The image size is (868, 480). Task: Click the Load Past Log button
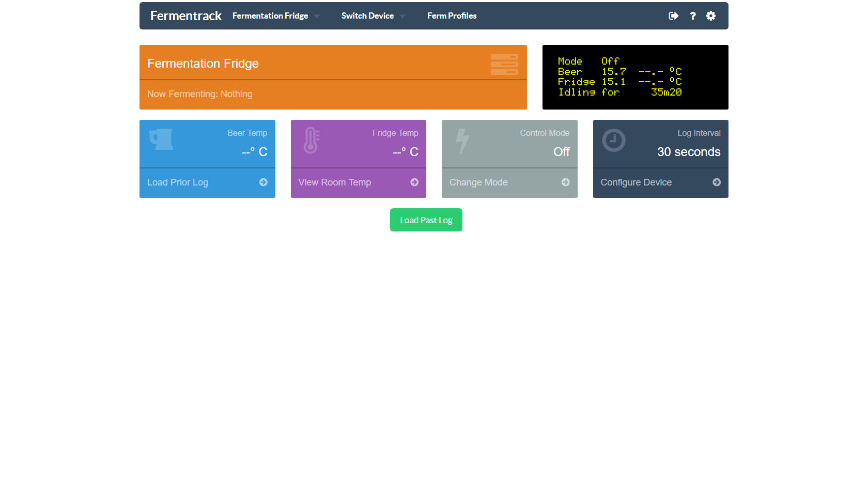click(426, 220)
